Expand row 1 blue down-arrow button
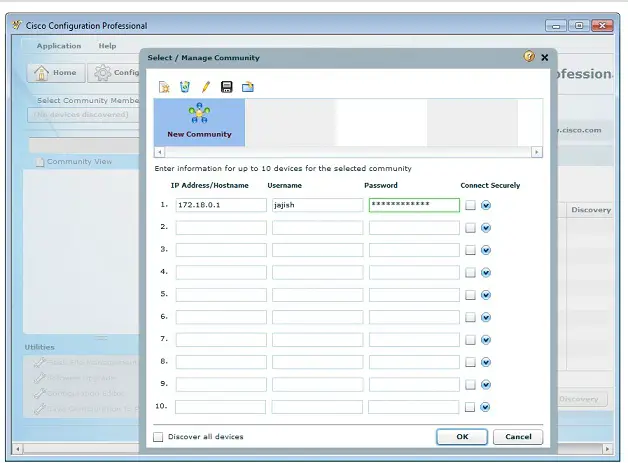628x463 pixels. (486, 205)
